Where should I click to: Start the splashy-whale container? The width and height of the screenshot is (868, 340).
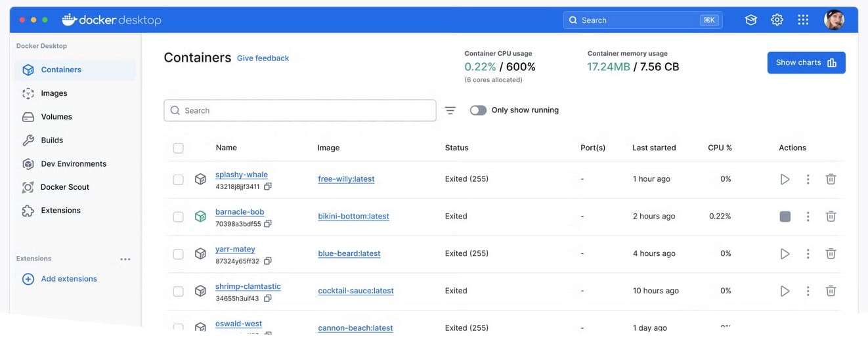coord(785,179)
